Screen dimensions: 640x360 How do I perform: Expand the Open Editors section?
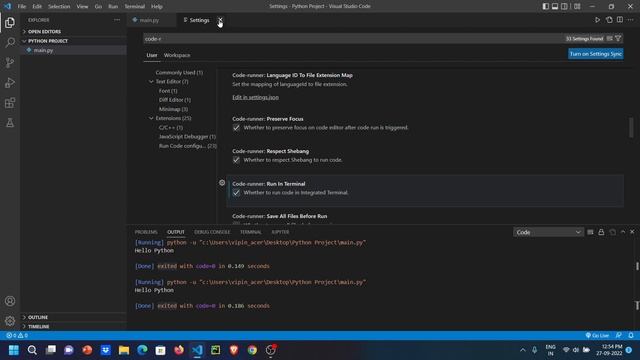pyautogui.click(x=73, y=31)
